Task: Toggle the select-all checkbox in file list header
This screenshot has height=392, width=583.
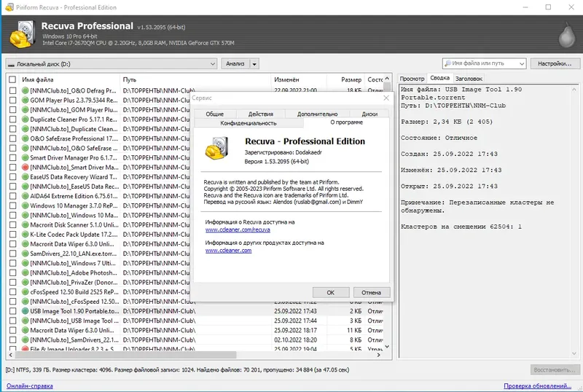Action: [x=12, y=79]
